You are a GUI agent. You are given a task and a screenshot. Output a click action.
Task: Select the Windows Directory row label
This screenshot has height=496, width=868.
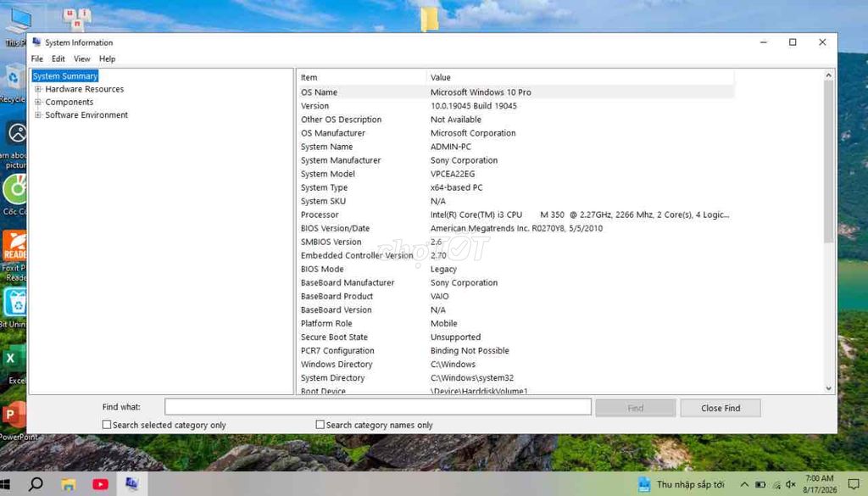(x=336, y=365)
